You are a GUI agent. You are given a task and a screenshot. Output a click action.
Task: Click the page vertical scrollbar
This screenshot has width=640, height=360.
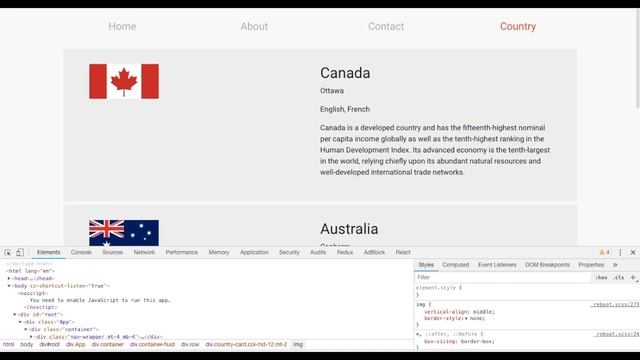pyautogui.click(x=638, y=57)
